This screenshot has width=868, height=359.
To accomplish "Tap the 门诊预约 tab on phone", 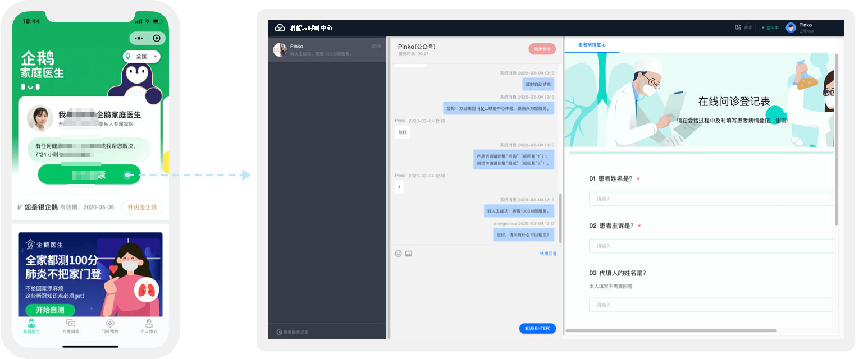I will point(110,326).
